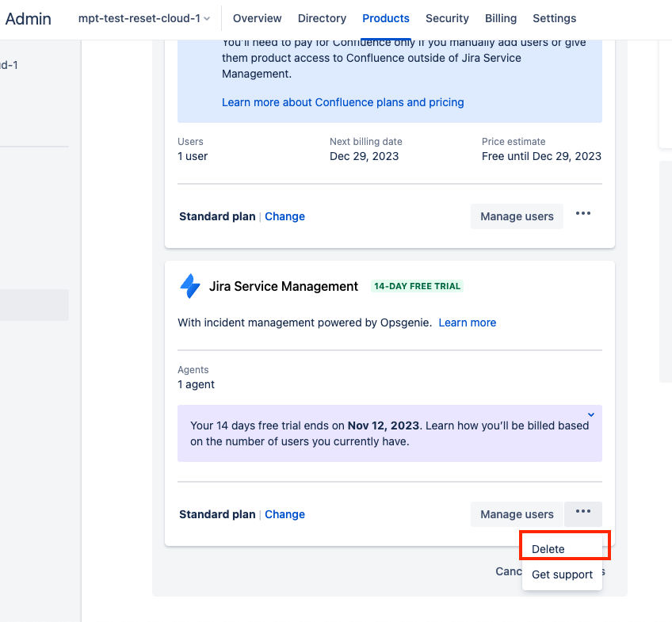Click the 14-DAY FREE TRIAL badge
This screenshot has height=622, width=672.
pyautogui.click(x=417, y=286)
